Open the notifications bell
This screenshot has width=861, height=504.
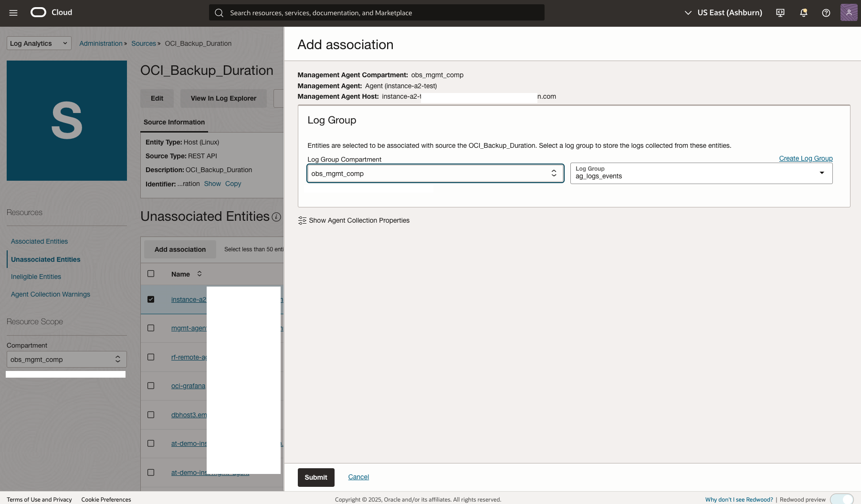pos(803,12)
